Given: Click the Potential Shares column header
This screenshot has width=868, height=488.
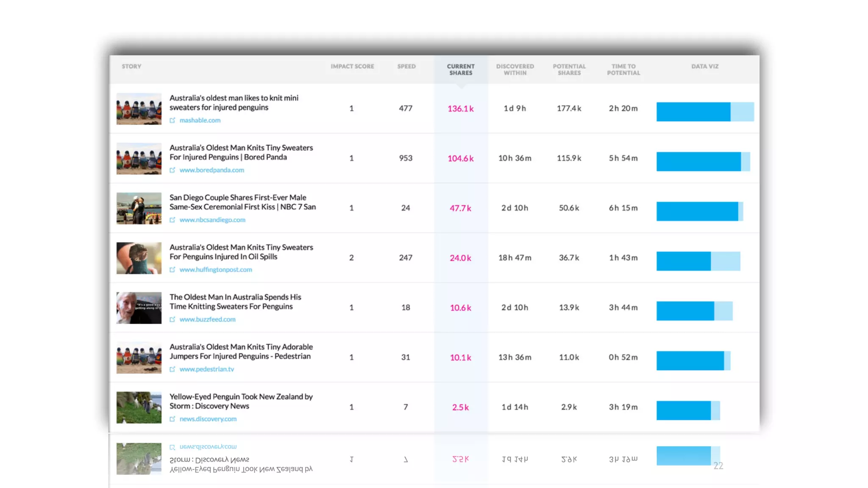Looking at the screenshot, I should (569, 69).
